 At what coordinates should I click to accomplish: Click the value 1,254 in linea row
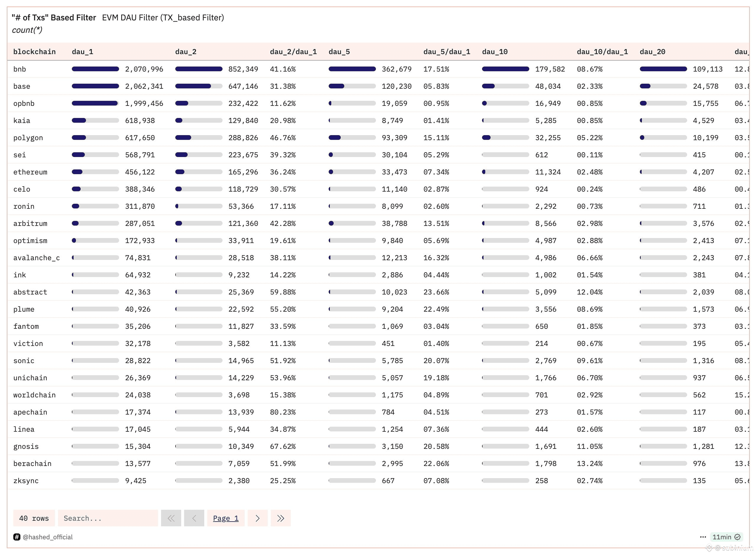pyautogui.click(x=392, y=429)
